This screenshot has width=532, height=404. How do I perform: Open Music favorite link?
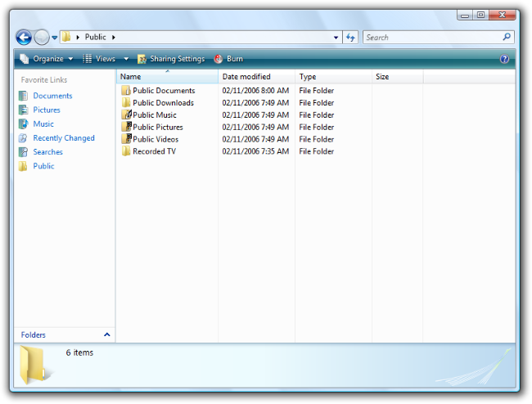click(43, 124)
